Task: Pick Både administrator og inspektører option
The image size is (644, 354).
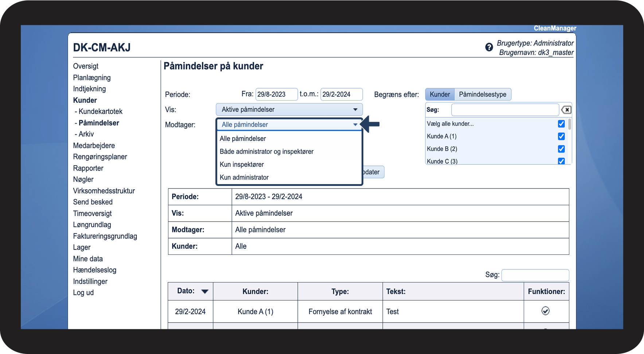Action: [266, 152]
